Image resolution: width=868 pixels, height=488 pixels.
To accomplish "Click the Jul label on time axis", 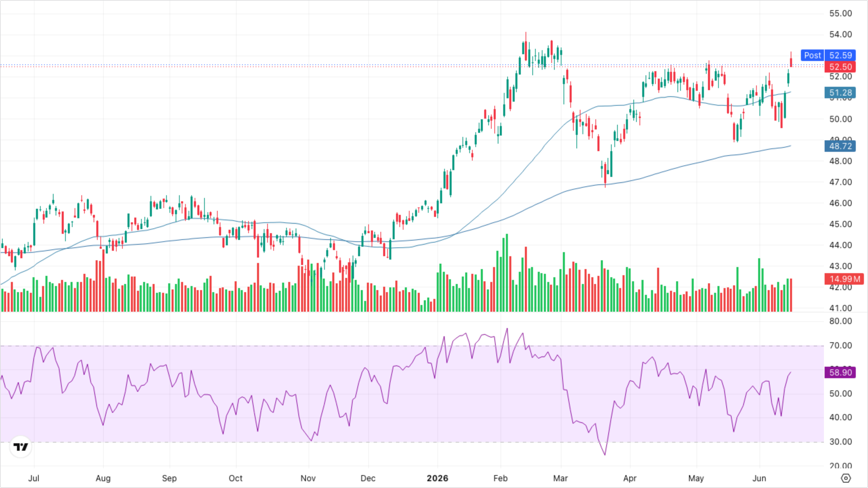I will tap(34, 478).
